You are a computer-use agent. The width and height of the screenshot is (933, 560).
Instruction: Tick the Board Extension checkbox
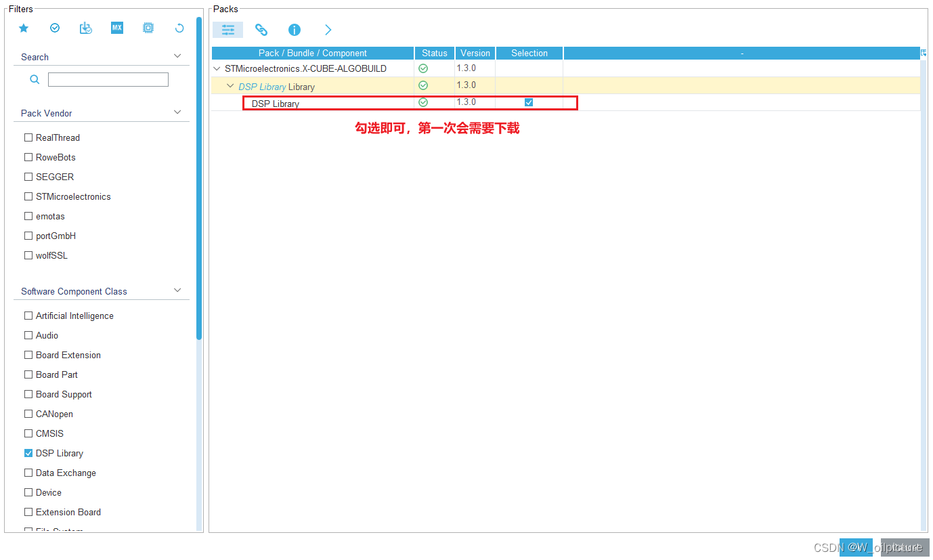coord(28,355)
